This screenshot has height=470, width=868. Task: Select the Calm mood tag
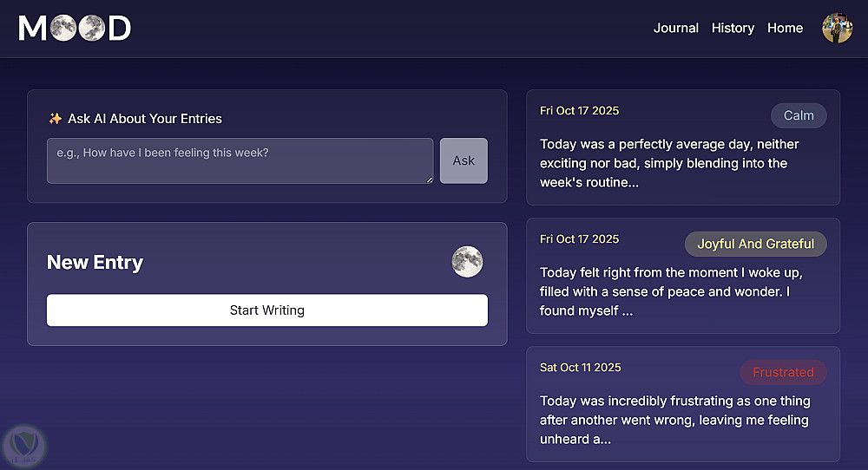[x=799, y=115]
